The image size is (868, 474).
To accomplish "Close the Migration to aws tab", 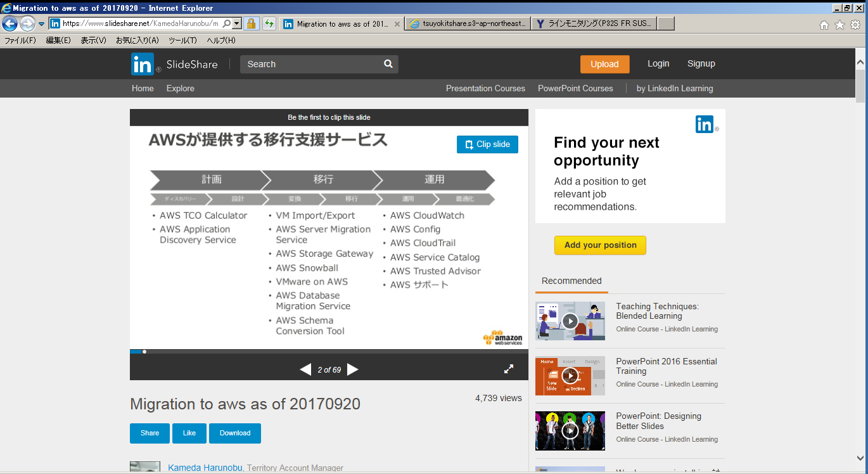I will pos(397,24).
